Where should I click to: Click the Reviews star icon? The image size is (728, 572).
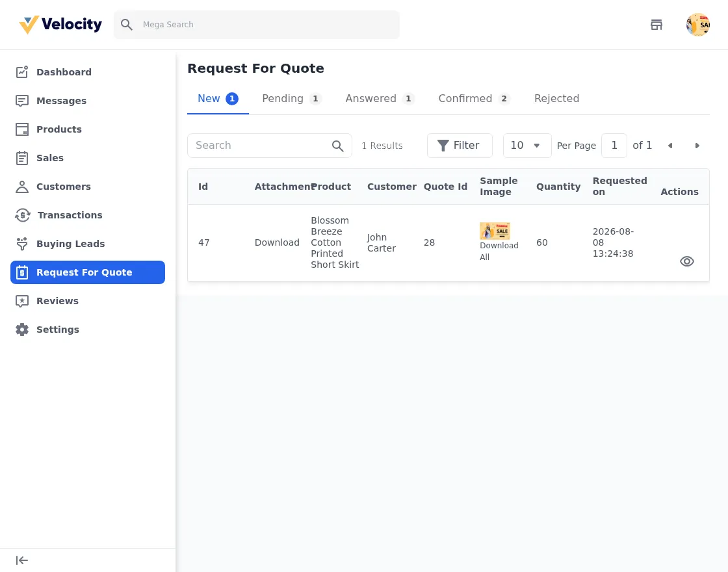point(22,301)
